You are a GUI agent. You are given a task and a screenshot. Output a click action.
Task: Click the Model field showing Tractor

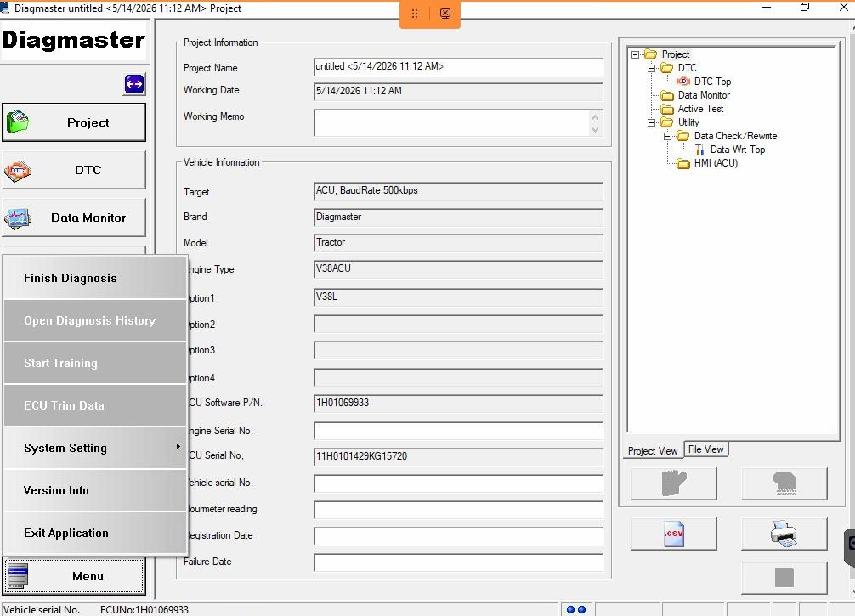click(459, 243)
